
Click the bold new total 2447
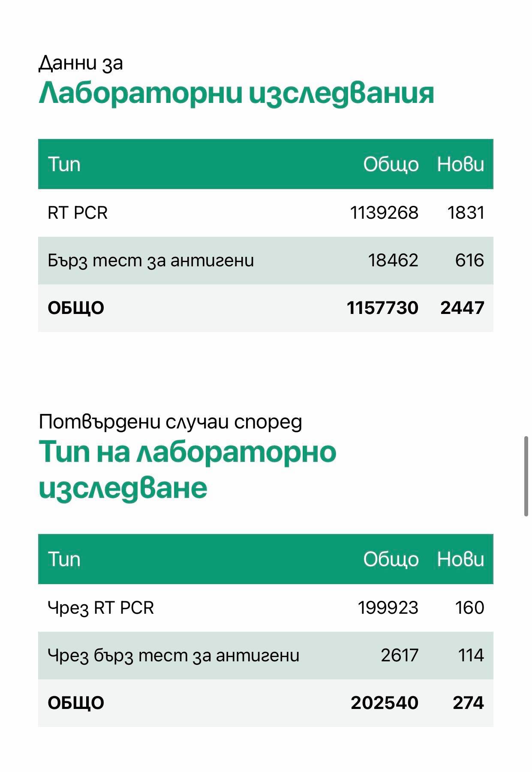pos(462,308)
